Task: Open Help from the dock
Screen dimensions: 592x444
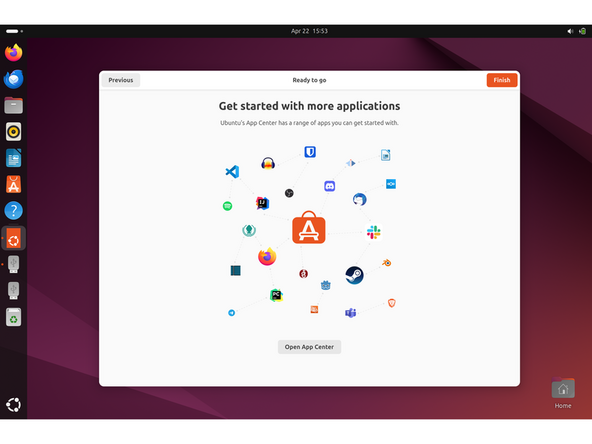Action: pos(14,211)
